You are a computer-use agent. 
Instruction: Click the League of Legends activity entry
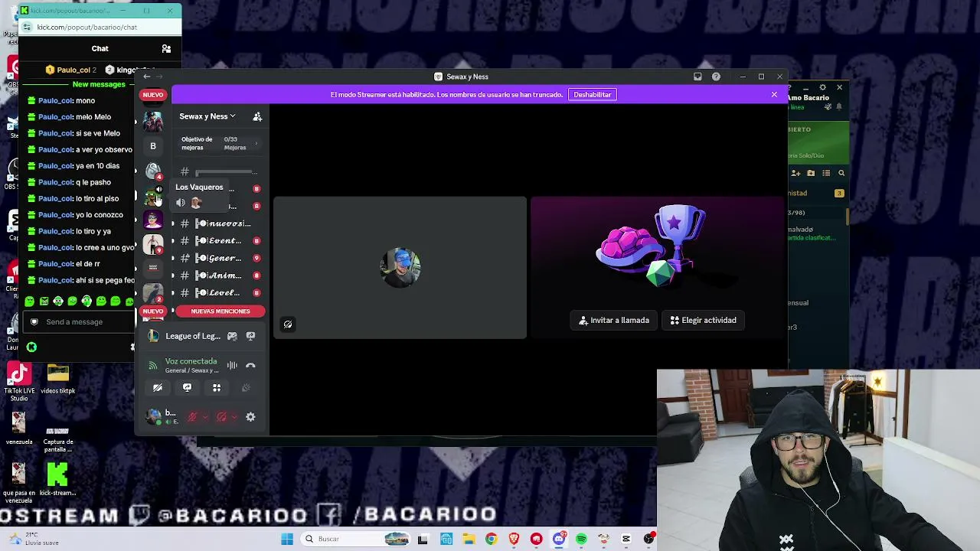tap(193, 336)
